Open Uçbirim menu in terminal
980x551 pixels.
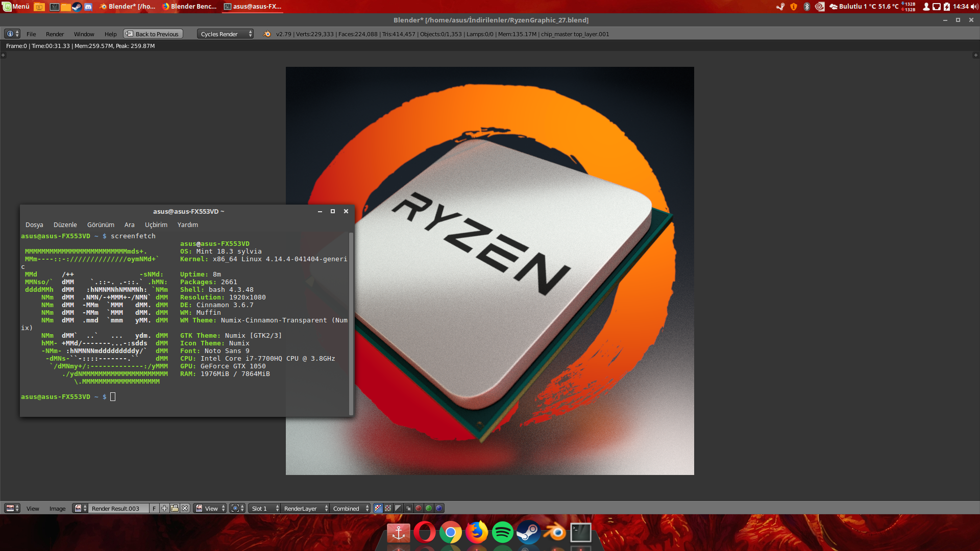pyautogui.click(x=156, y=224)
